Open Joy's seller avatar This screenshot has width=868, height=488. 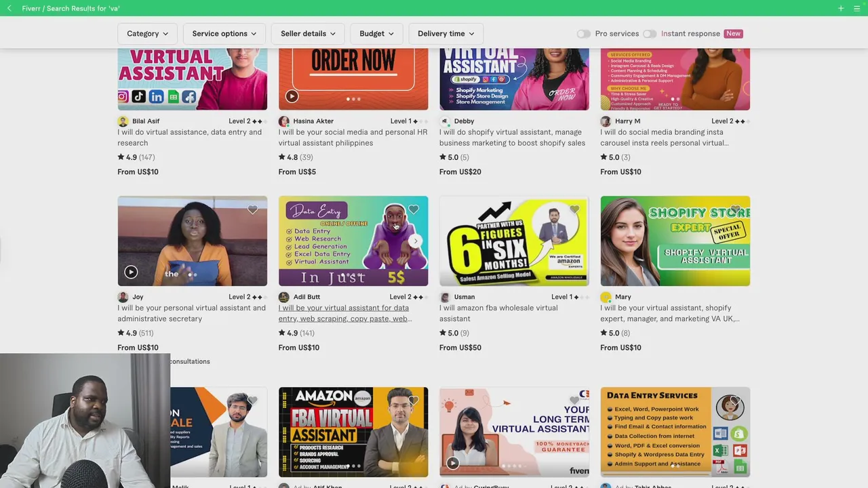[123, 297]
